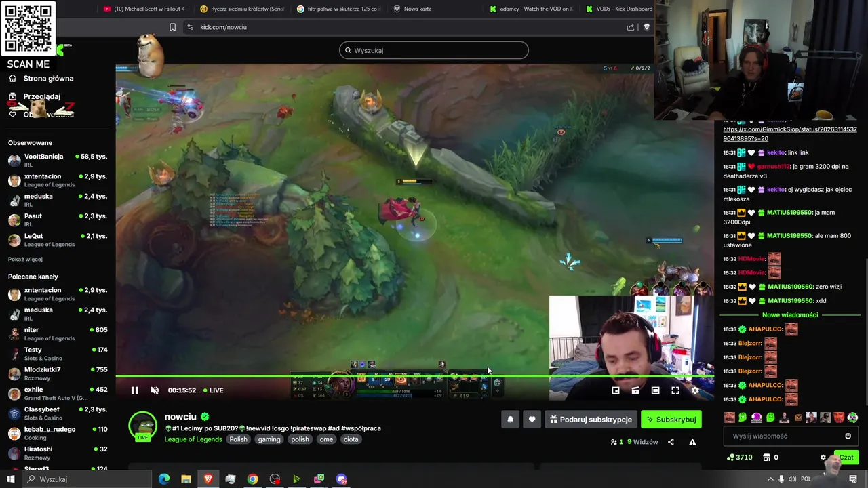Viewport: 868px width, 488px height.
Task: Open the chat shop icon
Action: coord(766,457)
